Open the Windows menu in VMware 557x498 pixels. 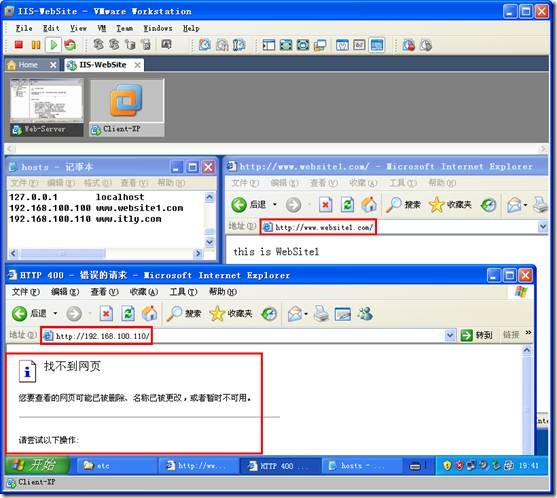click(158, 28)
